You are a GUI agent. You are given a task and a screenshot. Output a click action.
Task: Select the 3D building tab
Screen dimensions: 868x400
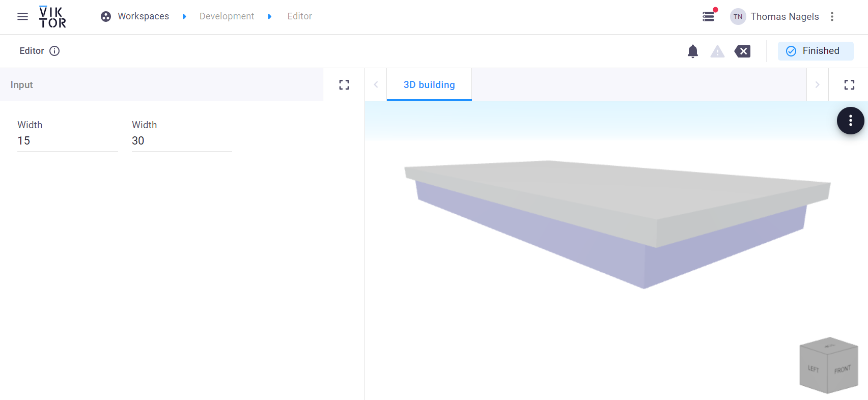pos(429,85)
